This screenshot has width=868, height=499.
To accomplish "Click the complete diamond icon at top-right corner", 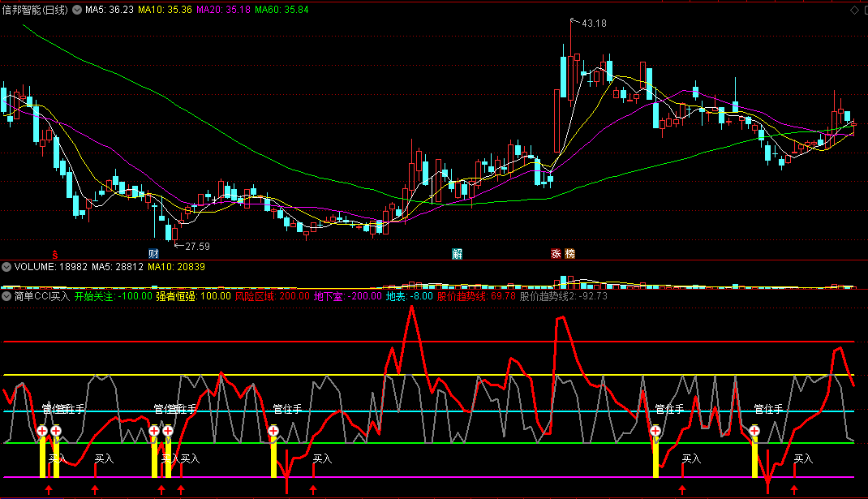I will [x=855, y=10].
